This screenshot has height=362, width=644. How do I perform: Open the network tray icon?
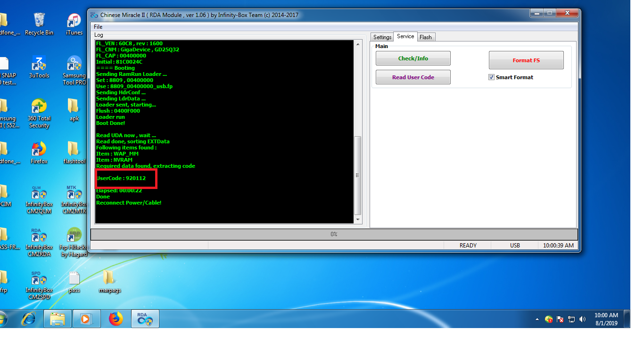[x=571, y=319]
